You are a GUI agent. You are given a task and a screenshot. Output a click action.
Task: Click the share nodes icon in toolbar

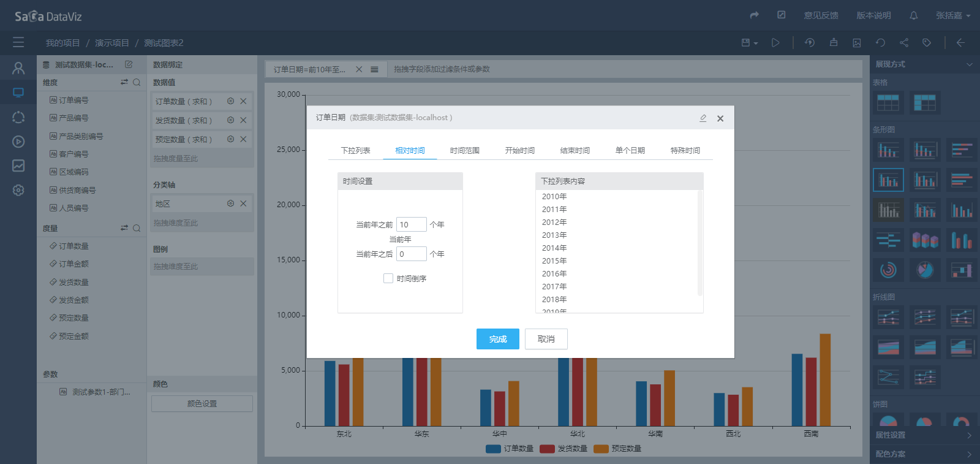click(x=904, y=43)
